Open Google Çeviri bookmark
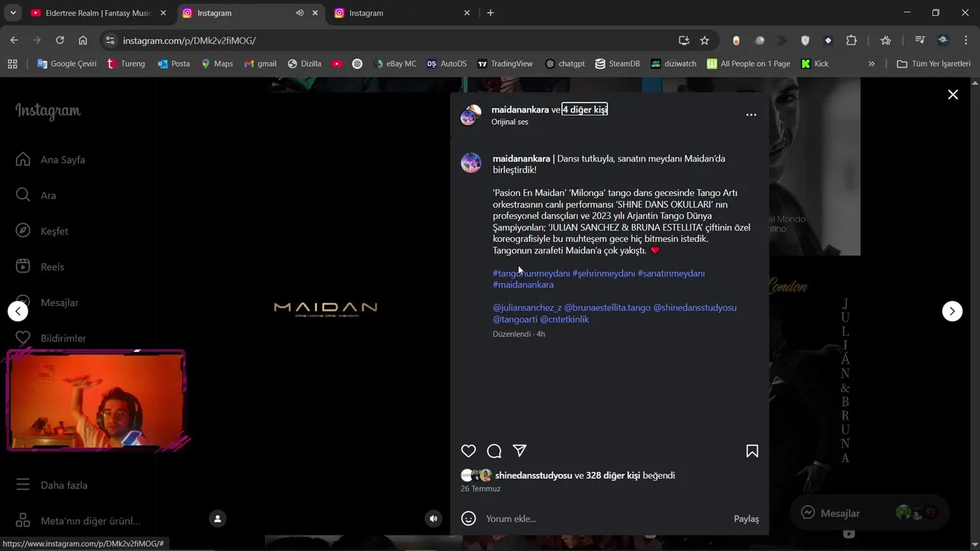 [x=67, y=64]
